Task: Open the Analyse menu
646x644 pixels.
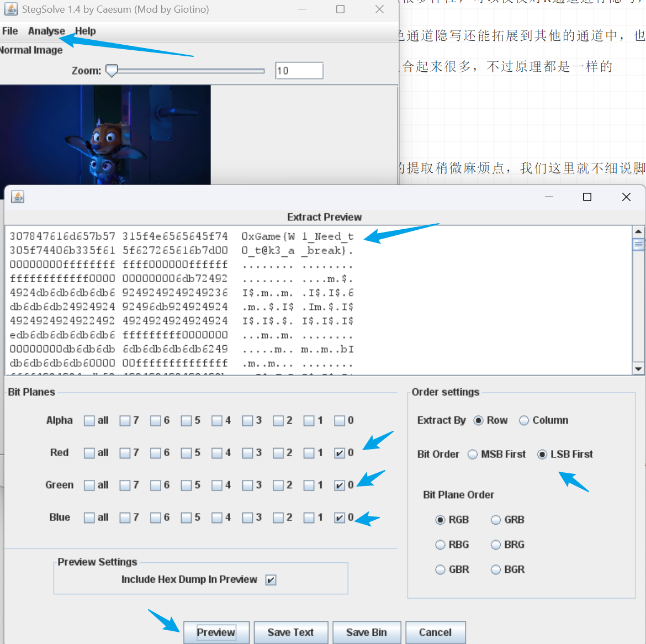Action: (46, 31)
